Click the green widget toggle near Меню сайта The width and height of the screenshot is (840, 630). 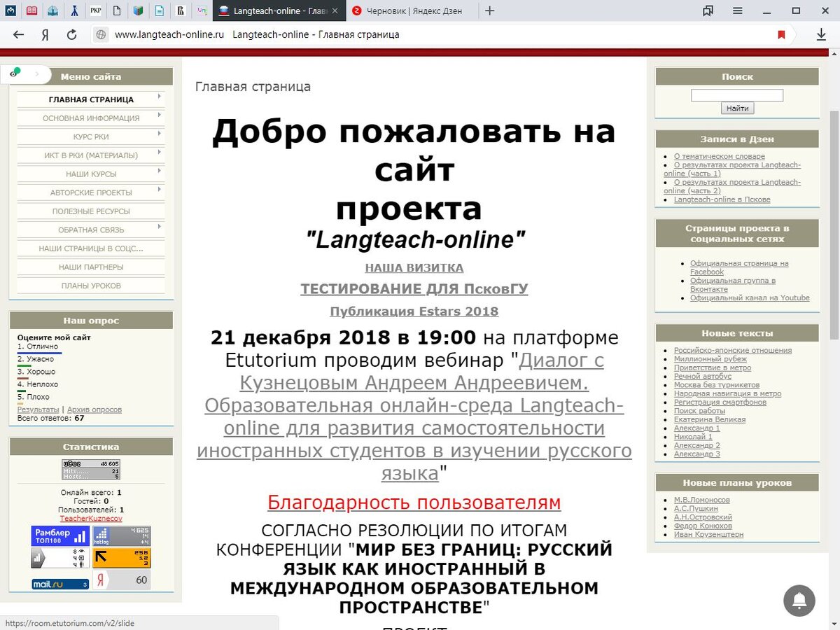click(x=15, y=72)
